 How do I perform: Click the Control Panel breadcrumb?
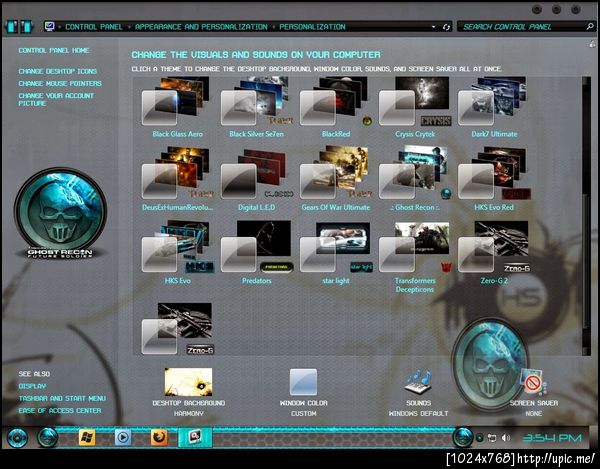coord(93,27)
